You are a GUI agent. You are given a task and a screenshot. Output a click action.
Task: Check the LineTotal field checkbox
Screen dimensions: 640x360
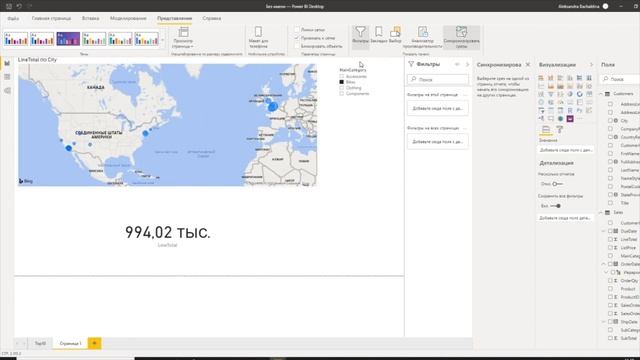610,240
